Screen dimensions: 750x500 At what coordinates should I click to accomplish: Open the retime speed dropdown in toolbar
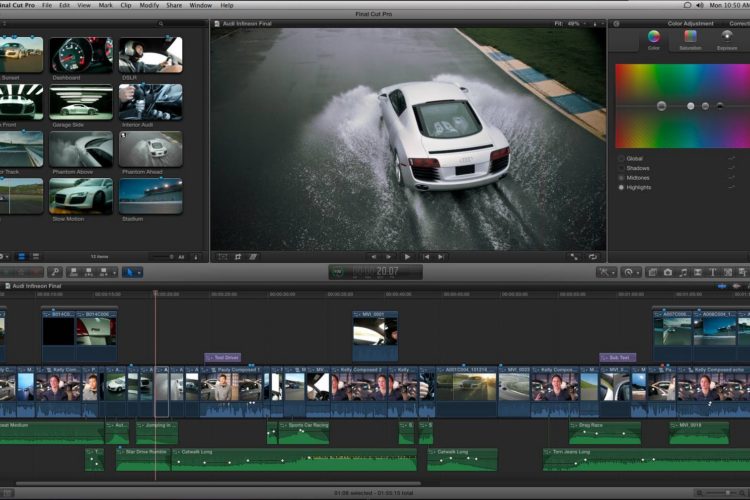[631, 272]
